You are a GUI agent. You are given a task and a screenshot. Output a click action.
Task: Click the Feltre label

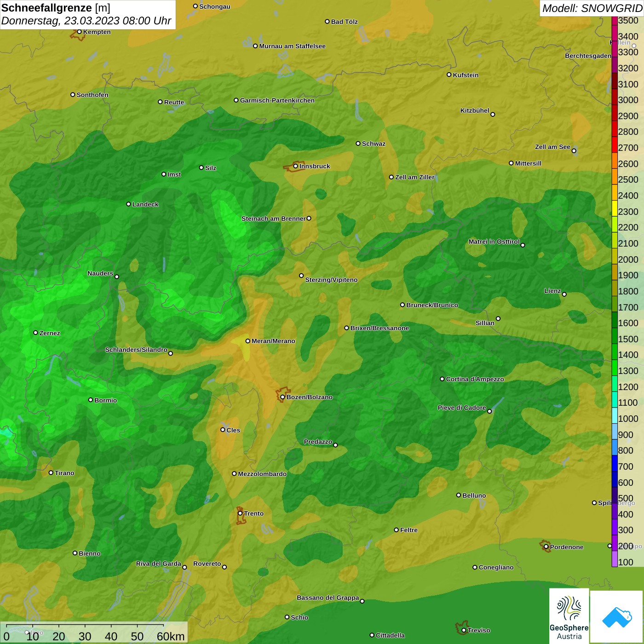408,530
